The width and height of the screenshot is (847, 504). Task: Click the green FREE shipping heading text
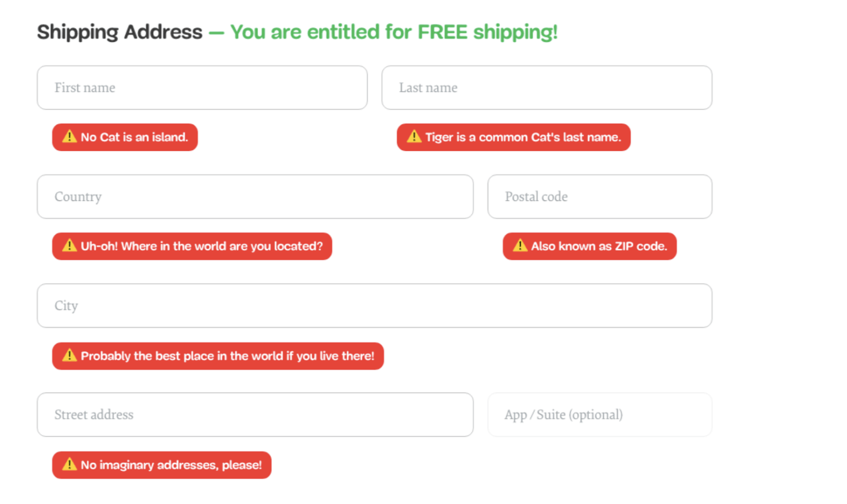tap(394, 32)
